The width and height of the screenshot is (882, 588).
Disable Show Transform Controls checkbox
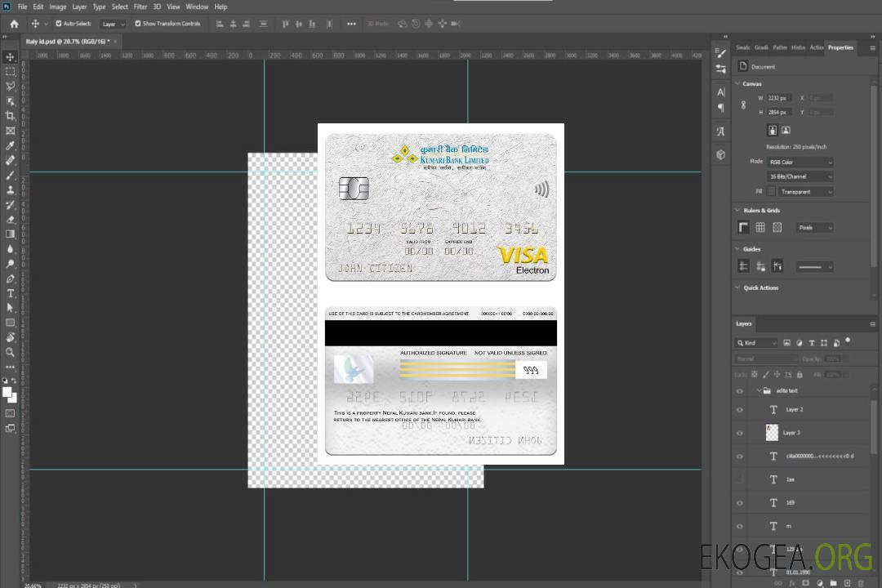coord(137,24)
